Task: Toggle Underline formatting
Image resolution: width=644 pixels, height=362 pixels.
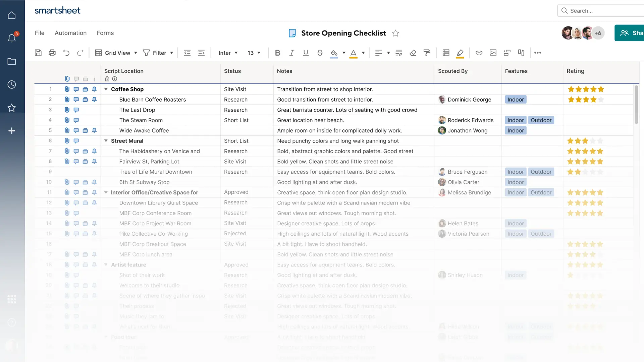Action: click(306, 53)
